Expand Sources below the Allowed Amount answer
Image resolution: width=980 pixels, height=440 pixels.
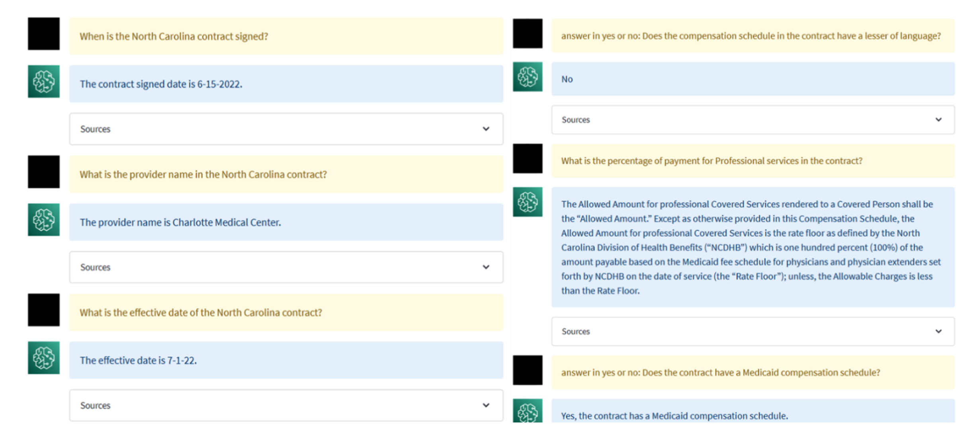tap(753, 331)
